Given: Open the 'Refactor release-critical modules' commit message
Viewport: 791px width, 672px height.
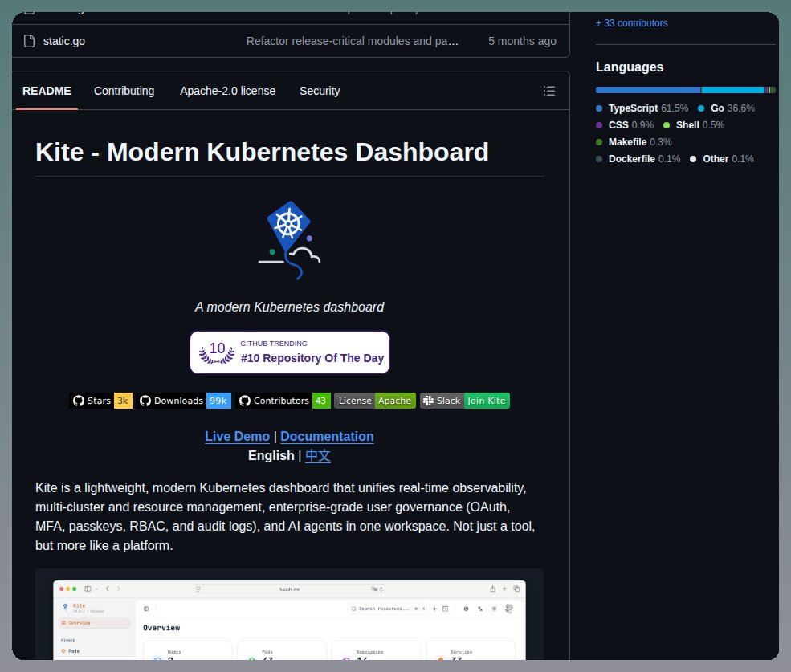Looking at the screenshot, I should 352,41.
